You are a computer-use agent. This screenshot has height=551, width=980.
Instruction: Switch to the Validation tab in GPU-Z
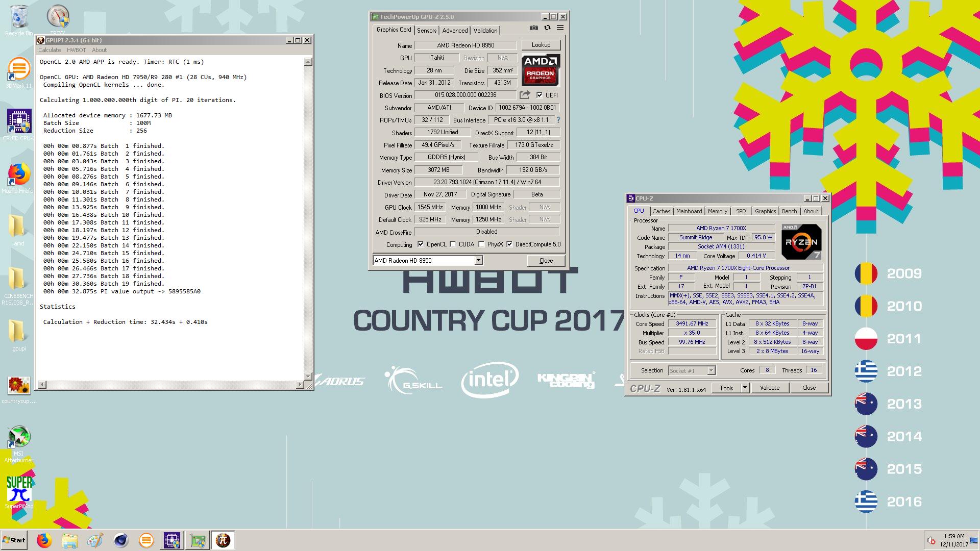pos(485,31)
